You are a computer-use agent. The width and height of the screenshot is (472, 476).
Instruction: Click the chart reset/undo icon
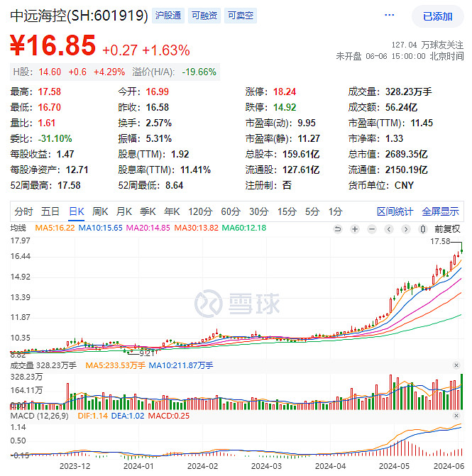(x=337, y=229)
